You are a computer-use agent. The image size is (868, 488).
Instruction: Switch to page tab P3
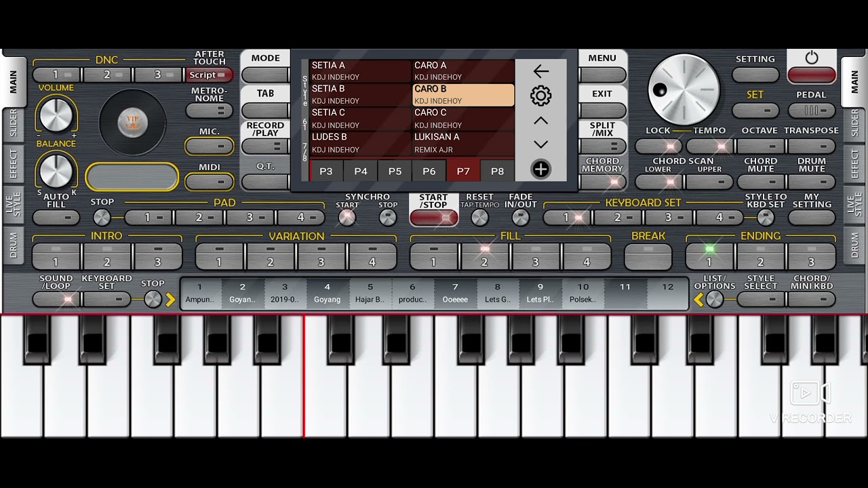pyautogui.click(x=326, y=171)
